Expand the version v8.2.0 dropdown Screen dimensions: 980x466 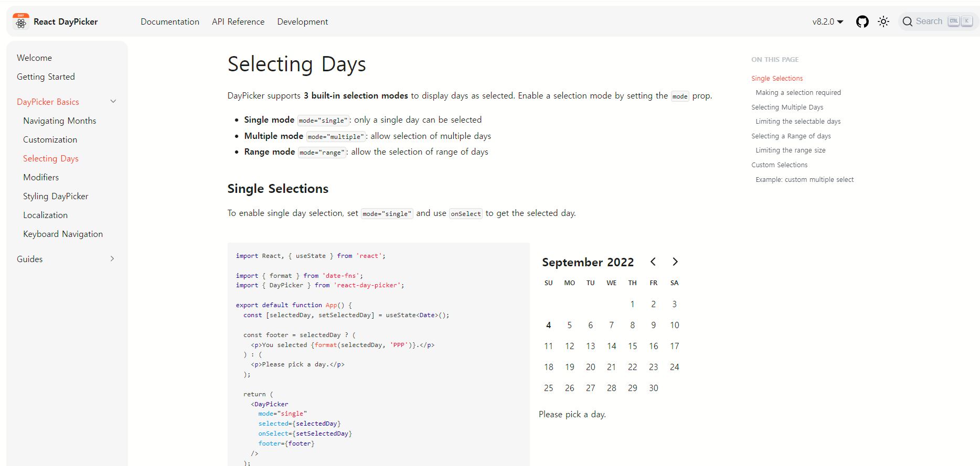pyautogui.click(x=826, y=21)
